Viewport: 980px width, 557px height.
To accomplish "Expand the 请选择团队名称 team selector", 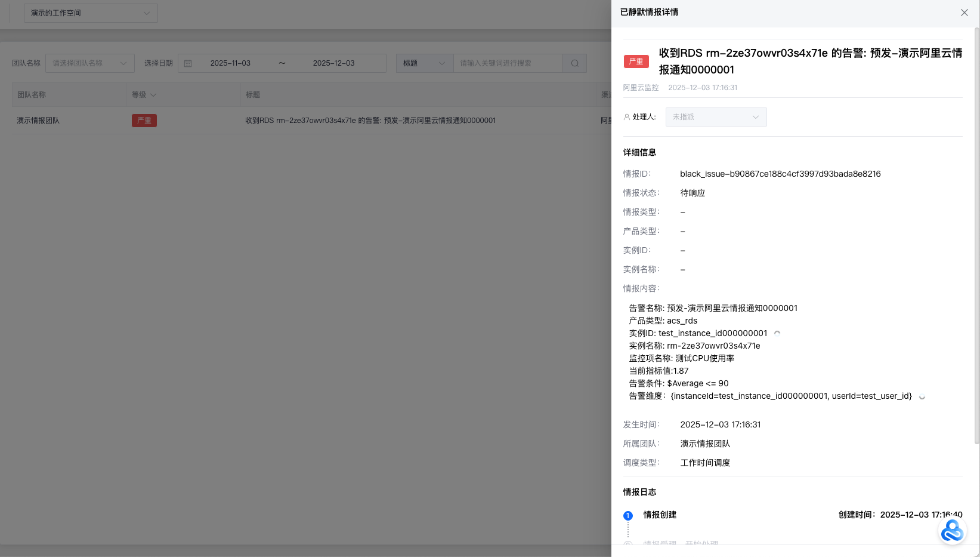I will [x=89, y=63].
